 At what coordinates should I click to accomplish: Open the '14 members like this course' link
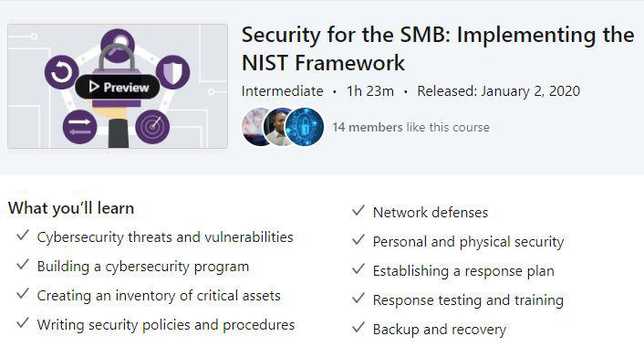tap(410, 127)
